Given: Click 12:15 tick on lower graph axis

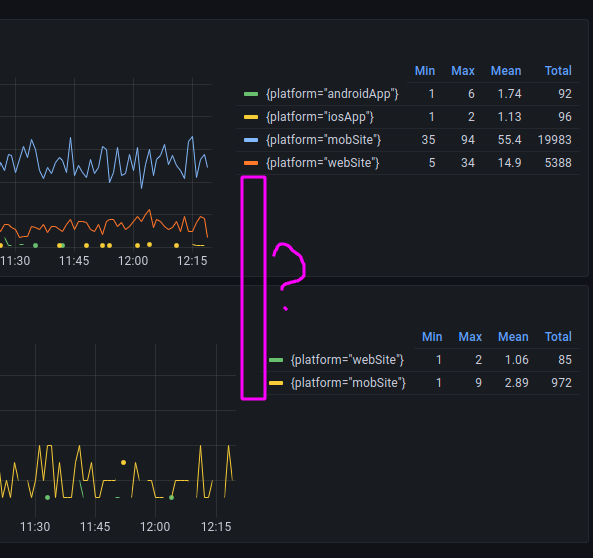Looking at the screenshot, I should tap(216, 527).
